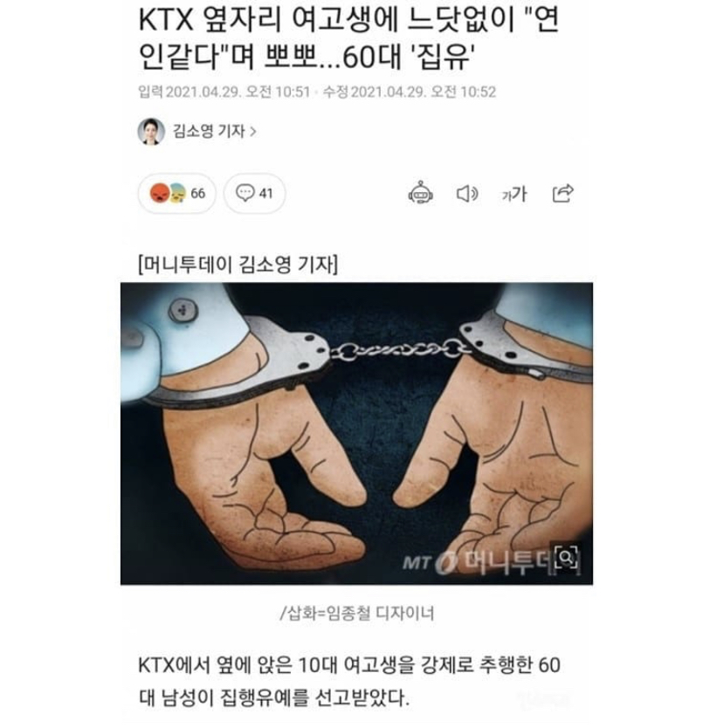Viewport: 723px width, 728px height.
Task: Click the first article paragraph about KTX에서
Action: tap(349, 682)
